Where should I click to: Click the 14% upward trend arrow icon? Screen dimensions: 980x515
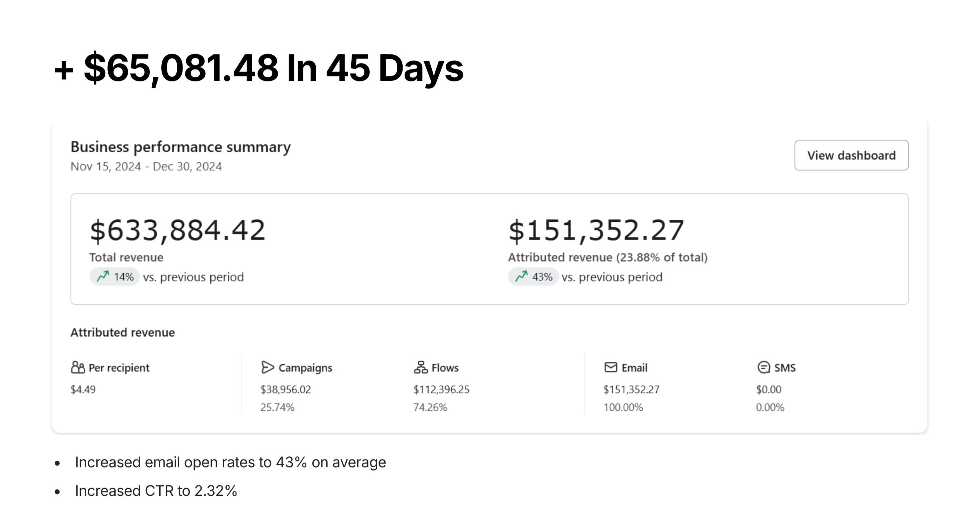[x=103, y=276]
